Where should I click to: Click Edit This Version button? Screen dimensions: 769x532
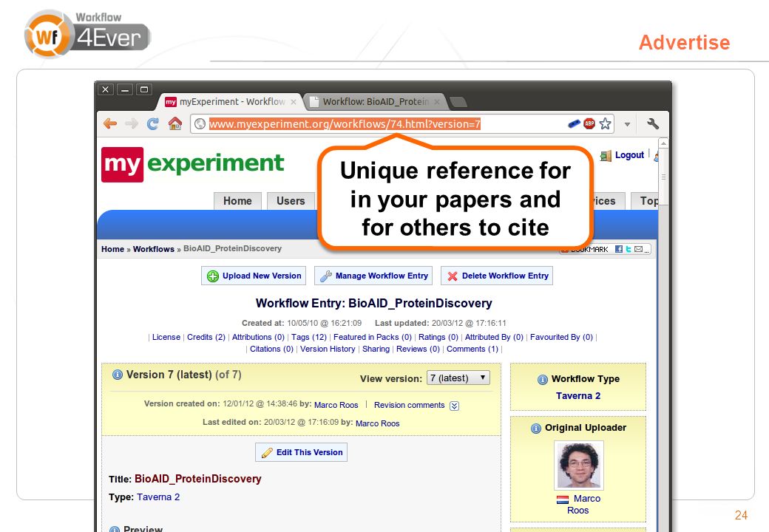tap(301, 453)
